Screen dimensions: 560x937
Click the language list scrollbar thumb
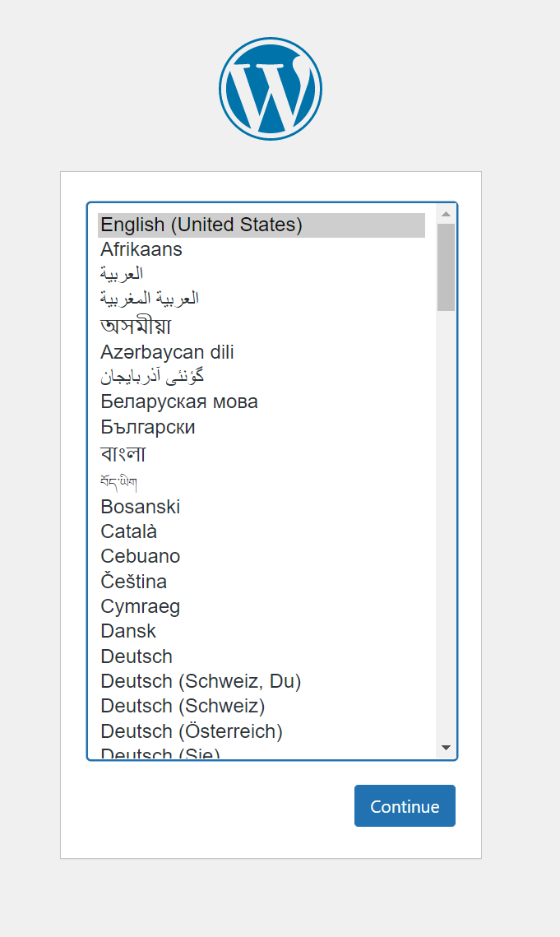[x=446, y=267]
